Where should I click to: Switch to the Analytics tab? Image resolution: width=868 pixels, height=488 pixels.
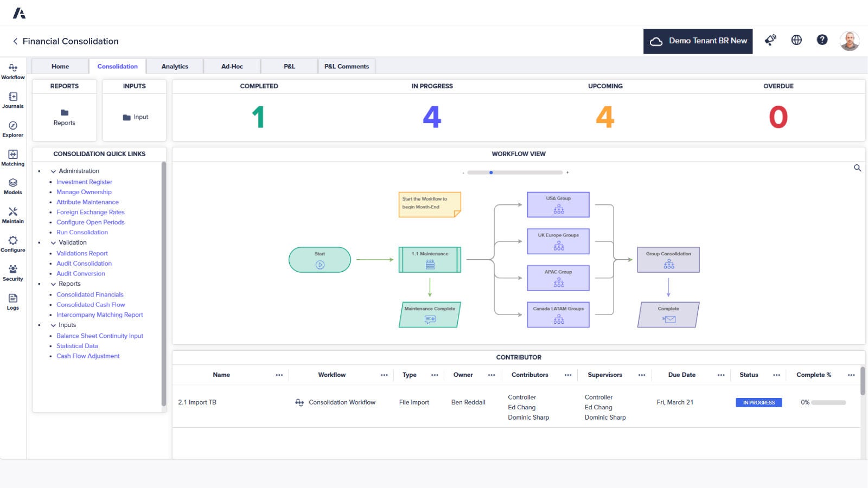[x=175, y=66]
